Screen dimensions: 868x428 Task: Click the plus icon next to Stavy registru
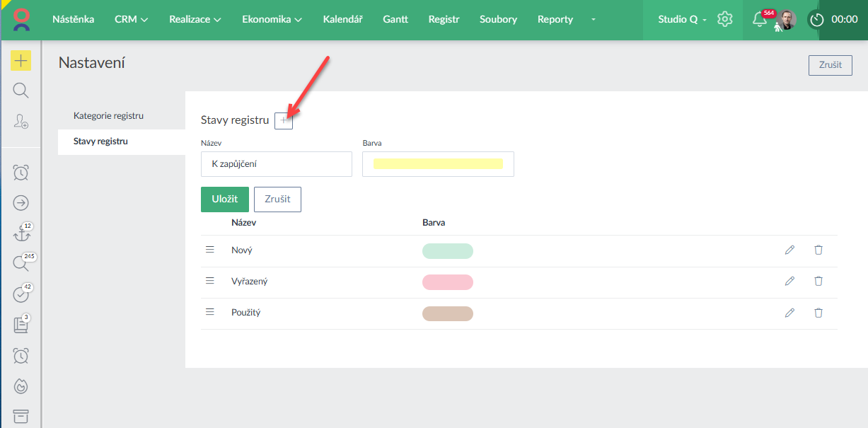point(284,121)
